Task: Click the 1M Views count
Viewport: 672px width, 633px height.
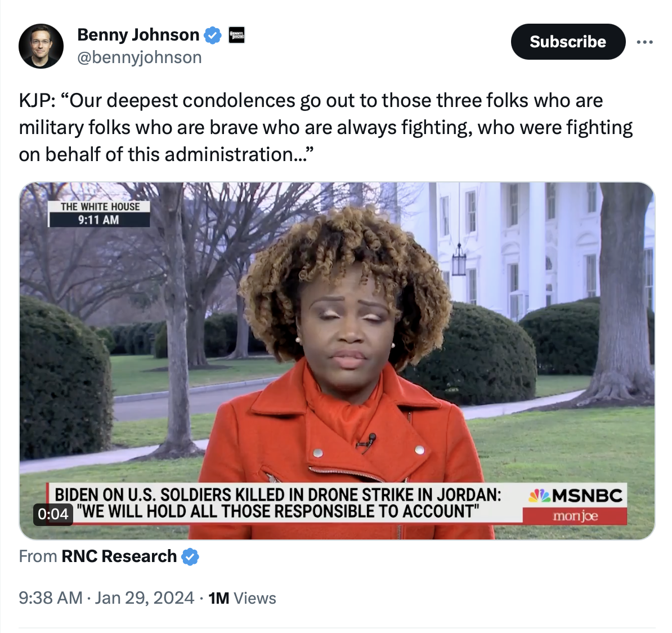Action: point(242,598)
